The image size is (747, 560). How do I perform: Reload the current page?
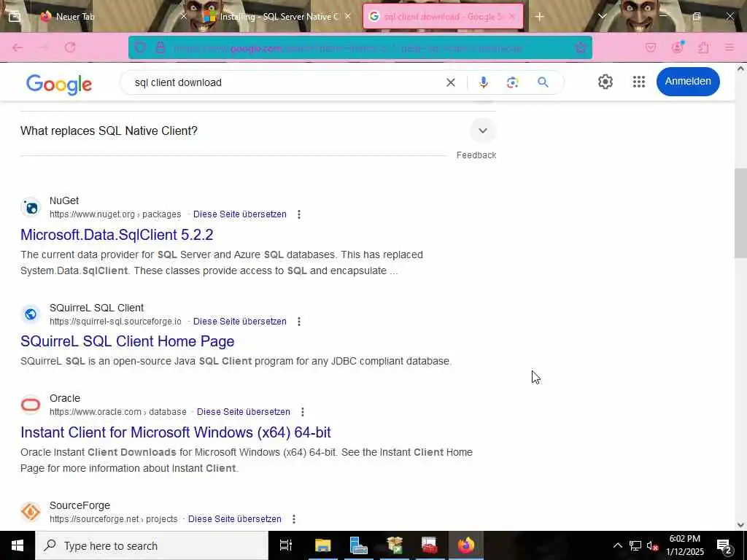tap(70, 47)
